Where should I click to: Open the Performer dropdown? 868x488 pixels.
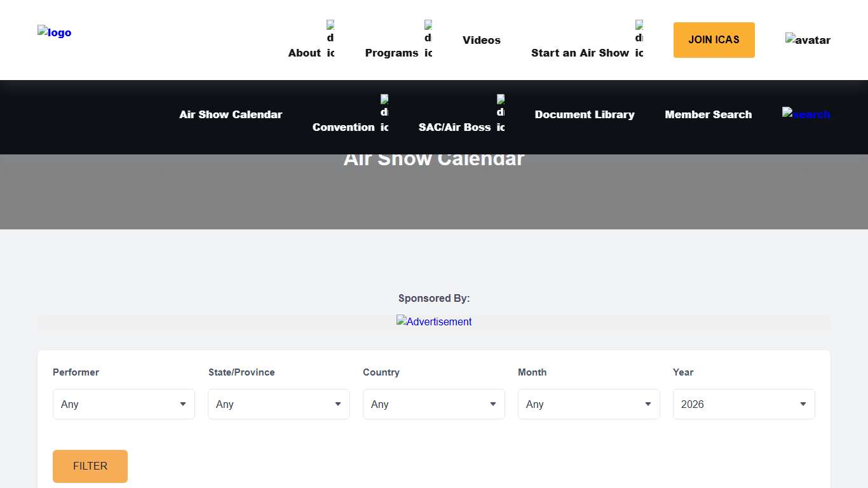click(123, 404)
